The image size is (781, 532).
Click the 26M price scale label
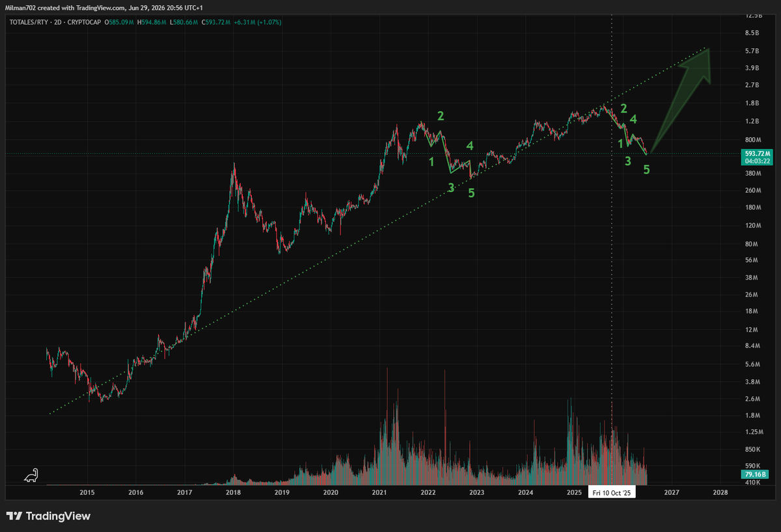[x=750, y=295]
